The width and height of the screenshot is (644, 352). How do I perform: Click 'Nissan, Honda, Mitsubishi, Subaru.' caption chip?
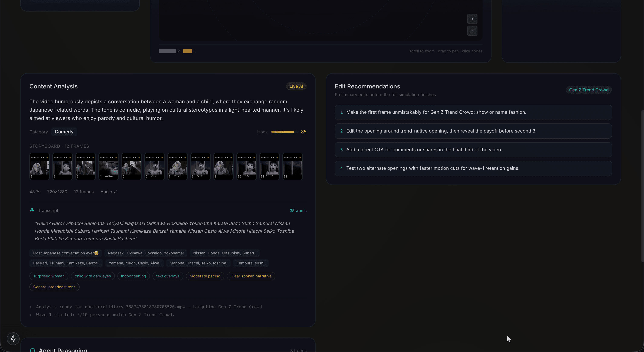[x=224, y=253]
